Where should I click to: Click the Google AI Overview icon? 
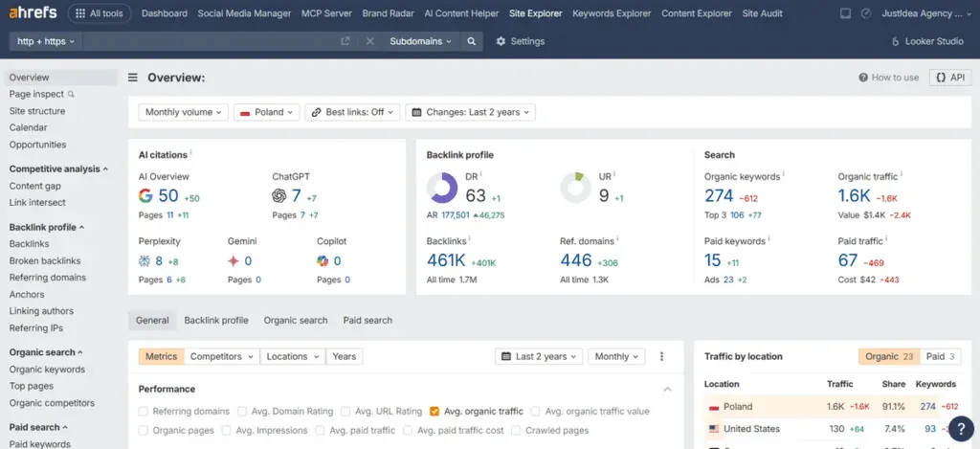click(145, 195)
